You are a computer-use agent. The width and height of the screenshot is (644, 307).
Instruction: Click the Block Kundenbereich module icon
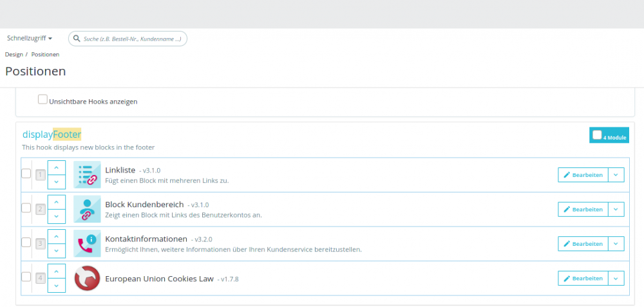[87, 209]
